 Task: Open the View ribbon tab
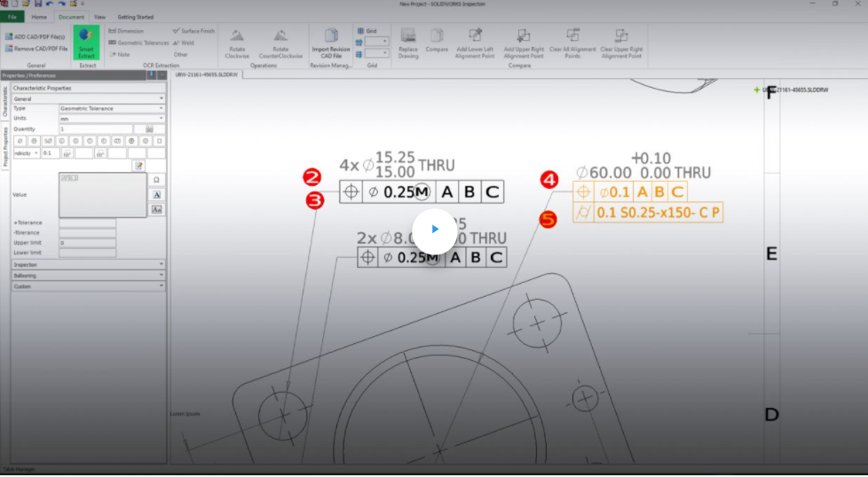(x=99, y=17)
